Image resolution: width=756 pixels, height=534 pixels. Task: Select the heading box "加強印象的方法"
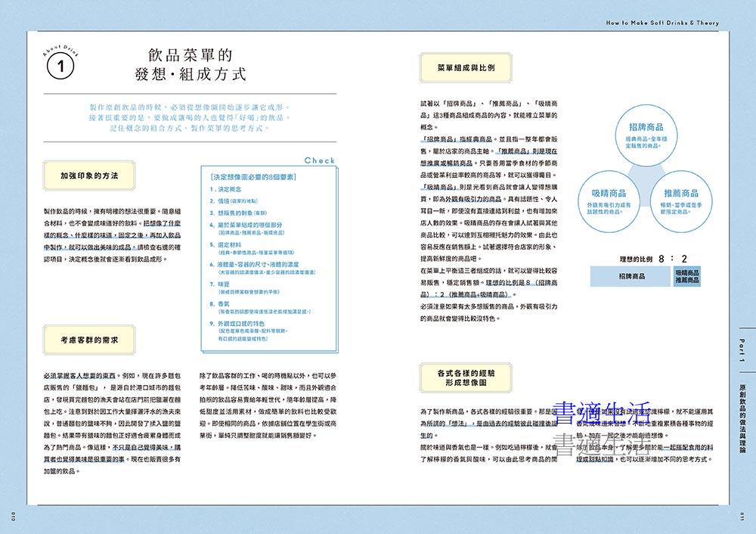pos(89,175)
